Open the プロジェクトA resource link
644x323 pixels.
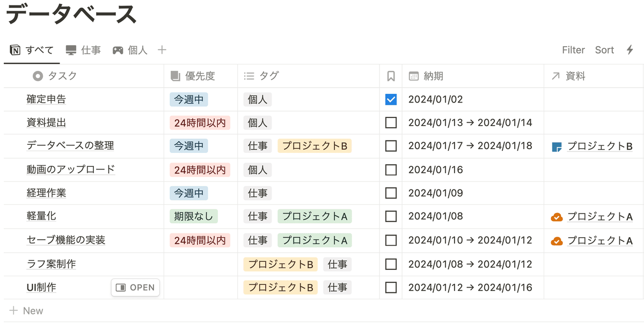click(599, 217)
